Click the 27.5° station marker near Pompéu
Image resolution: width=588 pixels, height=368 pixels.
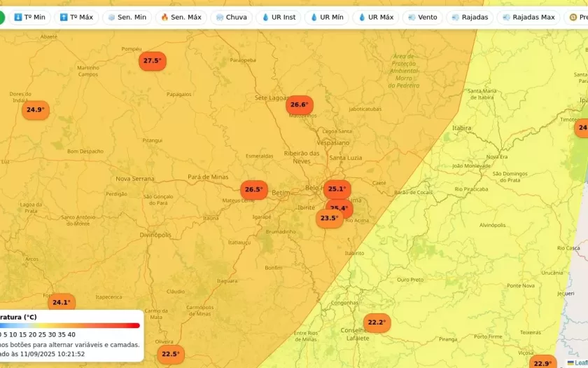tap(152, 61)
